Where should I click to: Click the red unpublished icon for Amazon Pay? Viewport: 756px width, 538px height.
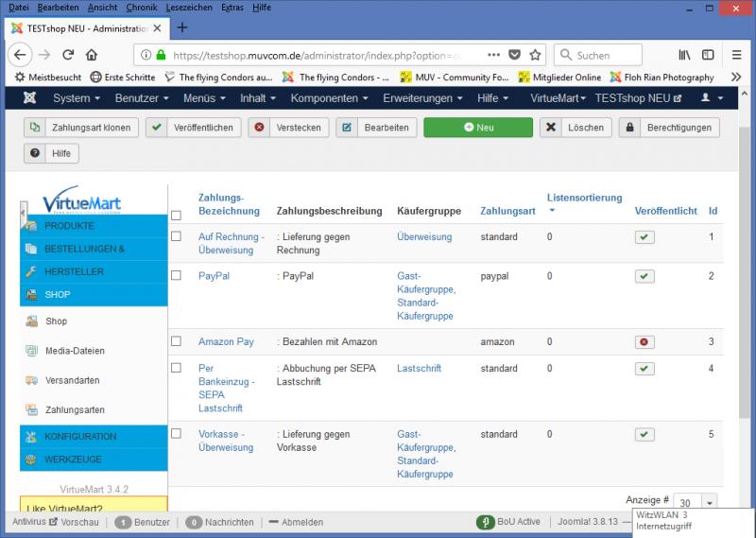644,341
